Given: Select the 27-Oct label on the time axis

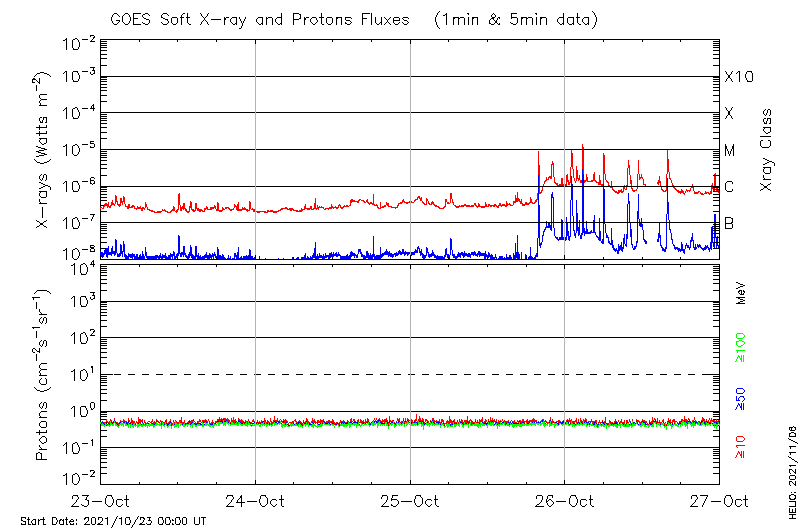Looking at the screenshot, I should point(718,500).
